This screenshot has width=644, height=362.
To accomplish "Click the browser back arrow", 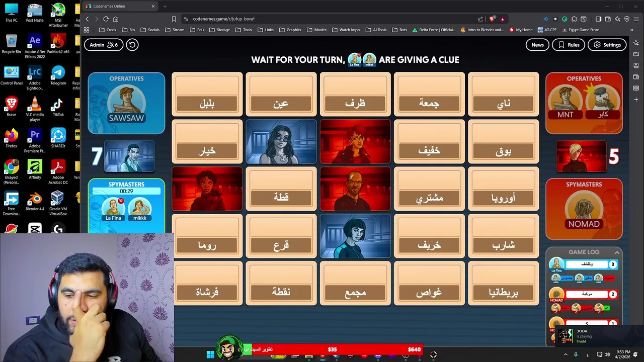I will (87, 19).
